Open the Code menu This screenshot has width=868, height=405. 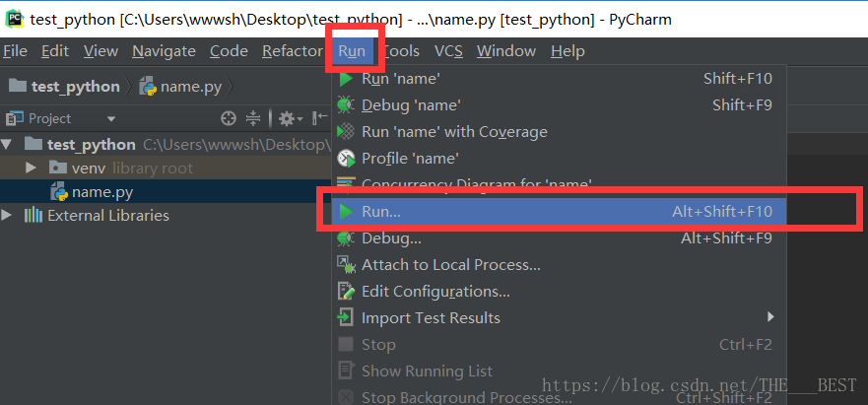229,51
